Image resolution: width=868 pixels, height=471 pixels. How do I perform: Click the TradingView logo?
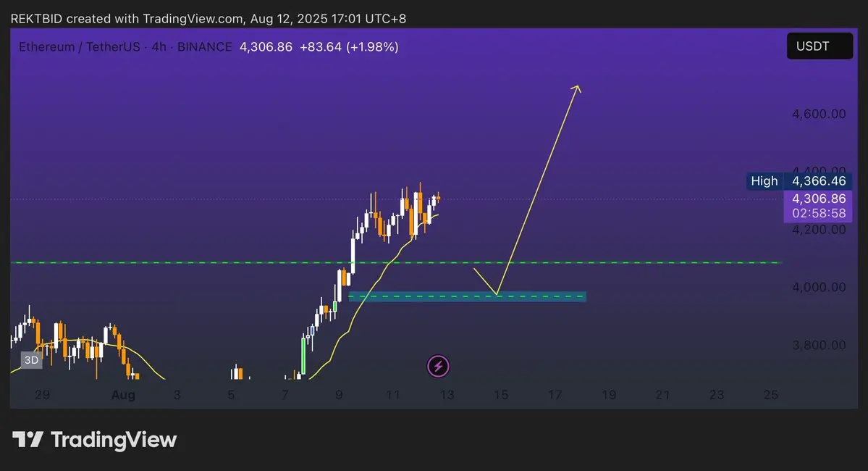click(x=95, y=440)
